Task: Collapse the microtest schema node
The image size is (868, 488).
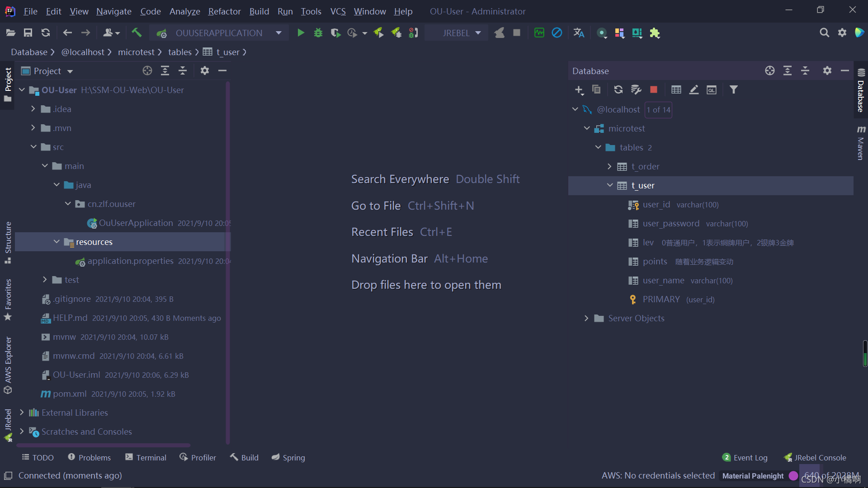Action: (587, 128)
